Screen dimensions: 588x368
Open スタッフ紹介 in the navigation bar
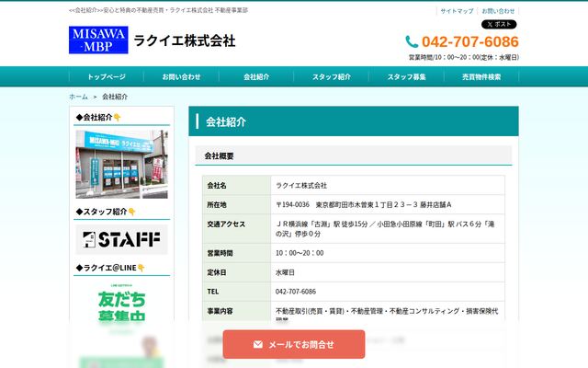click(331, 76)
